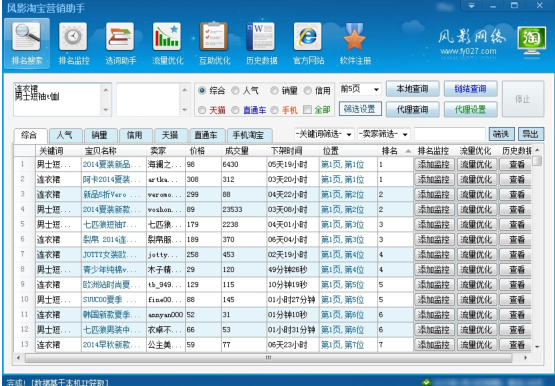Open the -卖家筛选- dropdown
The height and width of the screenshot is (386, 555).
pyautogui.click(x=384, y=134)
